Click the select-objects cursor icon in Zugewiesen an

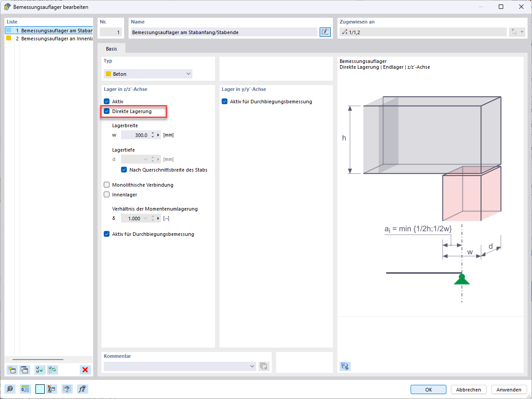click(x=514, y=32)
